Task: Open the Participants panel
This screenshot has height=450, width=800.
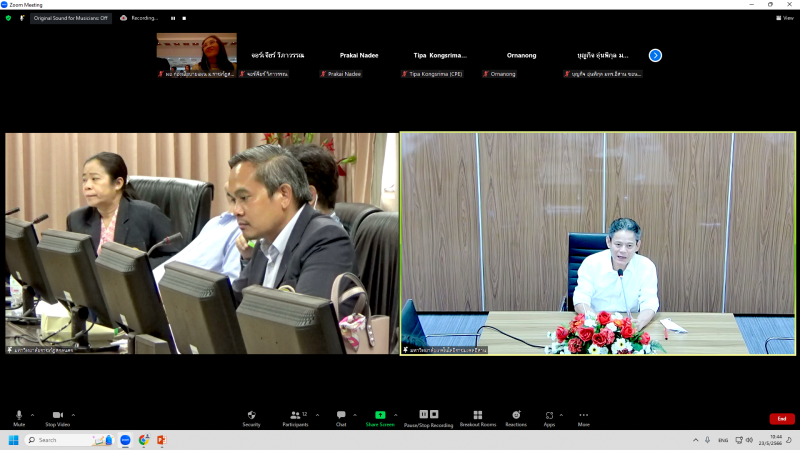Action: (295, 416)
